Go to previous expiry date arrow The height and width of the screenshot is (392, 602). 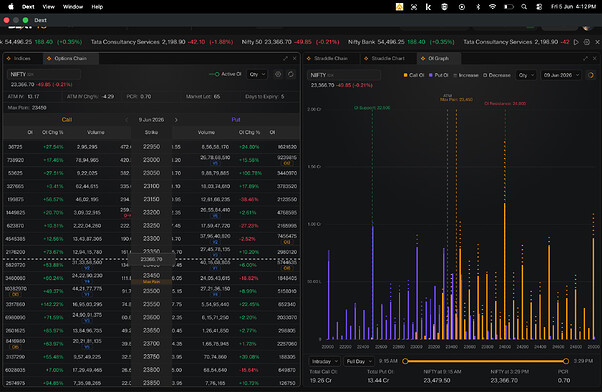coord(126,120)
